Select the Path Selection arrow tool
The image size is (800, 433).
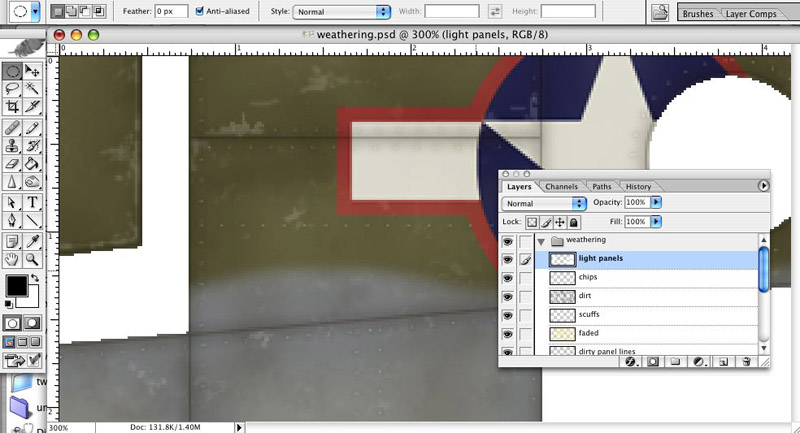tap(12, 203)
